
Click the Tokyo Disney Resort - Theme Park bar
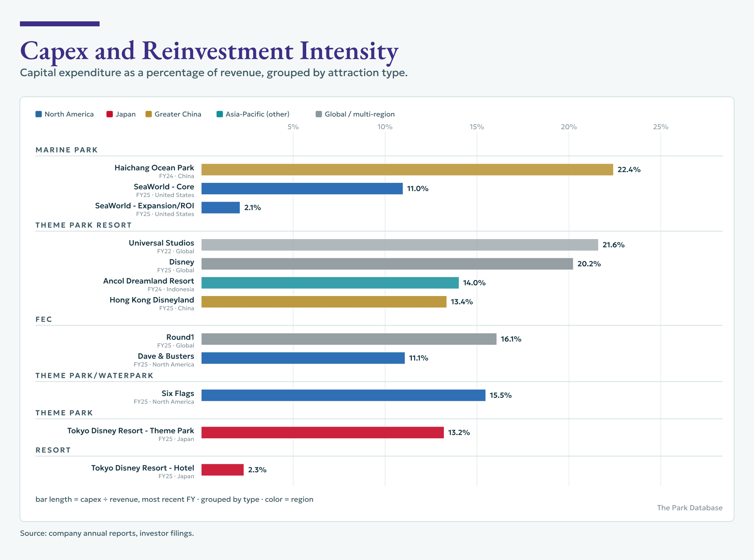[323, 433]
